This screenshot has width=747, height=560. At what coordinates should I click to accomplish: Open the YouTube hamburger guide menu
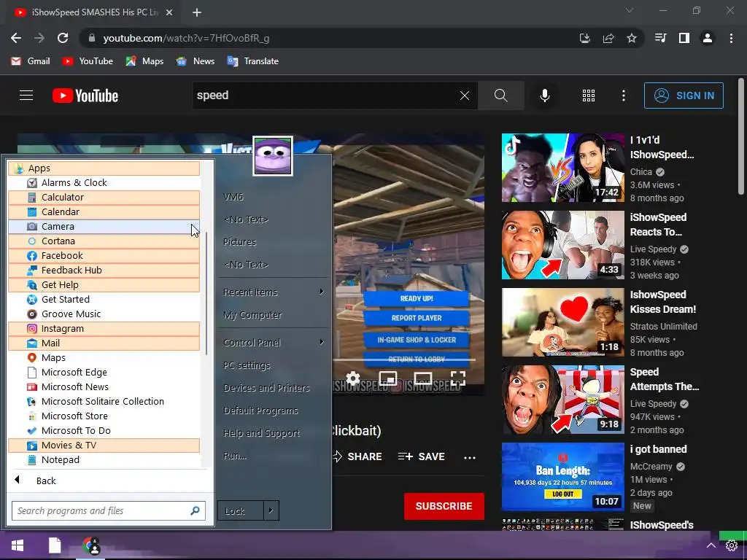(26, 96)
